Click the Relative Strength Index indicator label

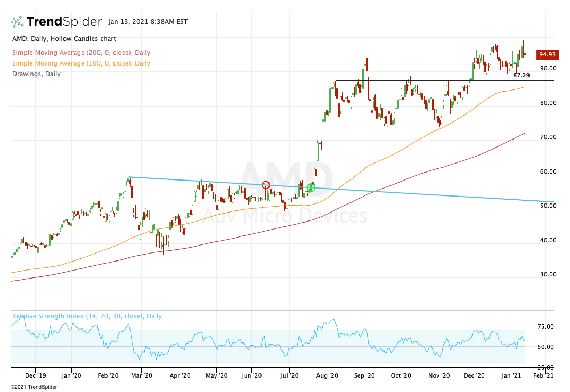[x=87, y=316]
